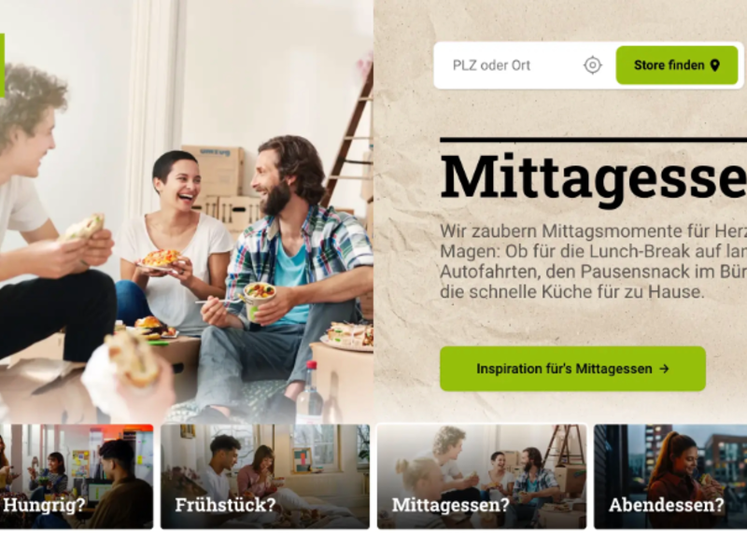Click the large Mittagessen heading
This screenshot has height=560, width=747.
click(x=593, y=177)
